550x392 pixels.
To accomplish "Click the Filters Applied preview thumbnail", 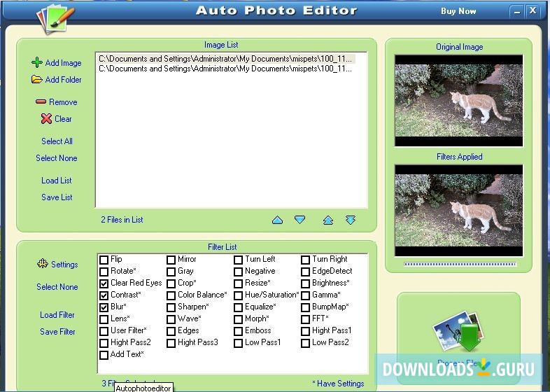I will point(459,211).
